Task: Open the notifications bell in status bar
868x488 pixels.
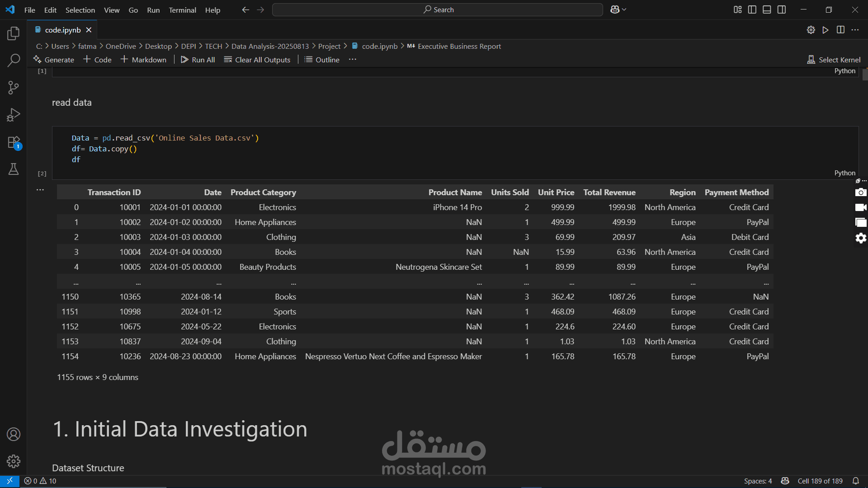Action: click(855, 481)
